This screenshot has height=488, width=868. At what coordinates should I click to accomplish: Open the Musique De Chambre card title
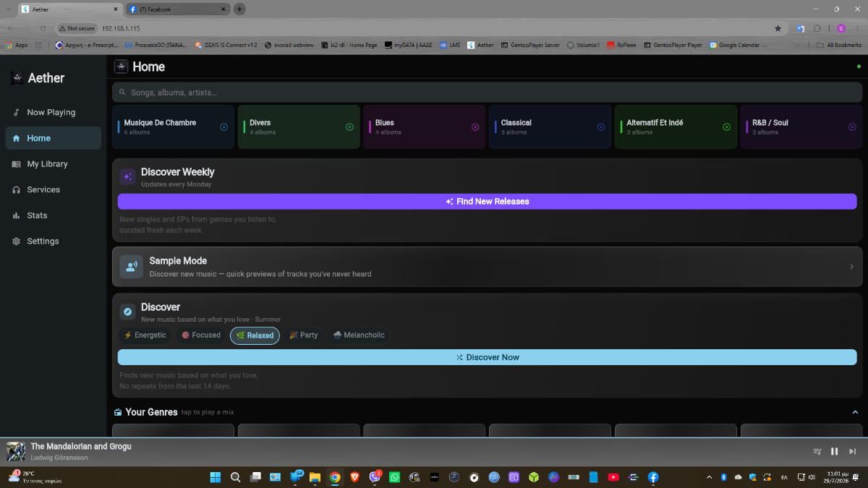tap(160, 123)
